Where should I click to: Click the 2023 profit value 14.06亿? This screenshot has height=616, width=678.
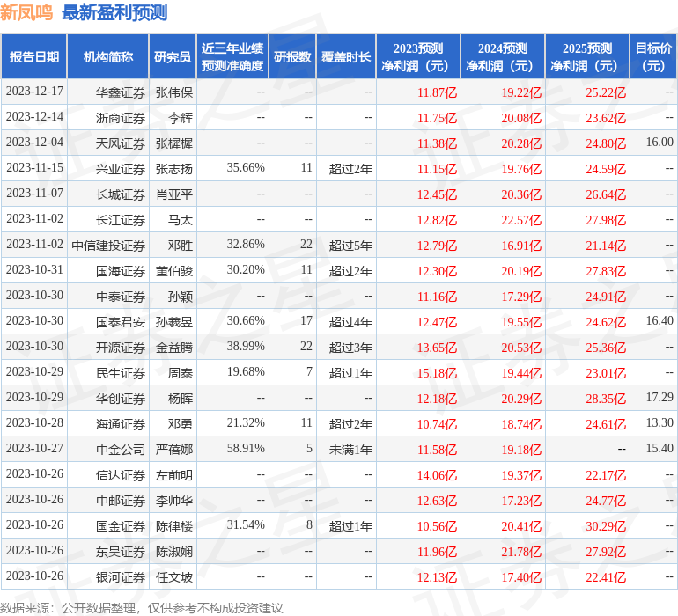coord(437,475)
